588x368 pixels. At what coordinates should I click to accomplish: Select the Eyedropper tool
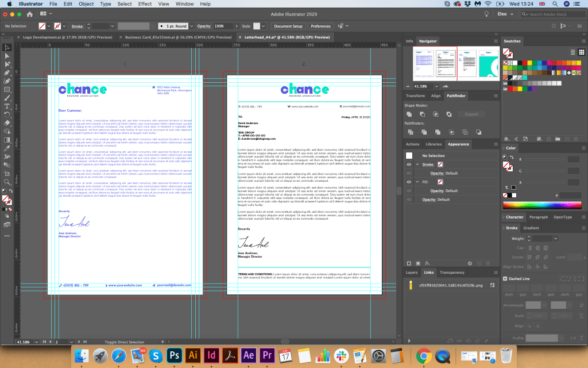(x=7, y=148)
